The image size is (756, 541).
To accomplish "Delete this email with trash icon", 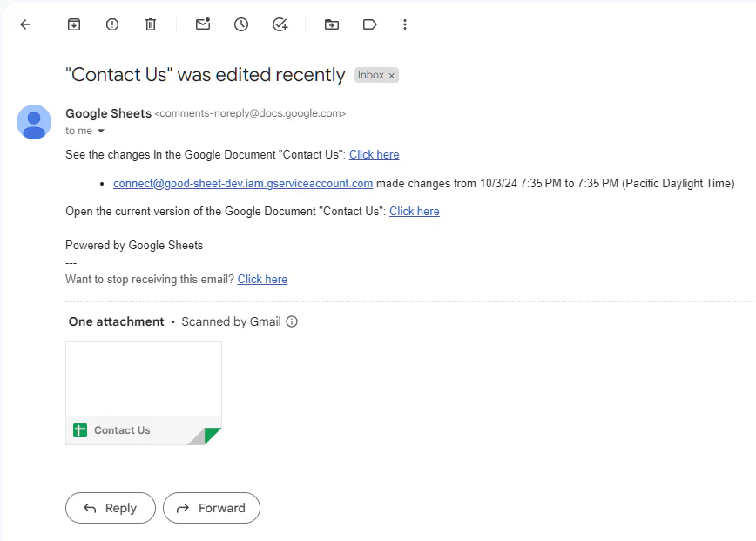I will tap(151, 24).
